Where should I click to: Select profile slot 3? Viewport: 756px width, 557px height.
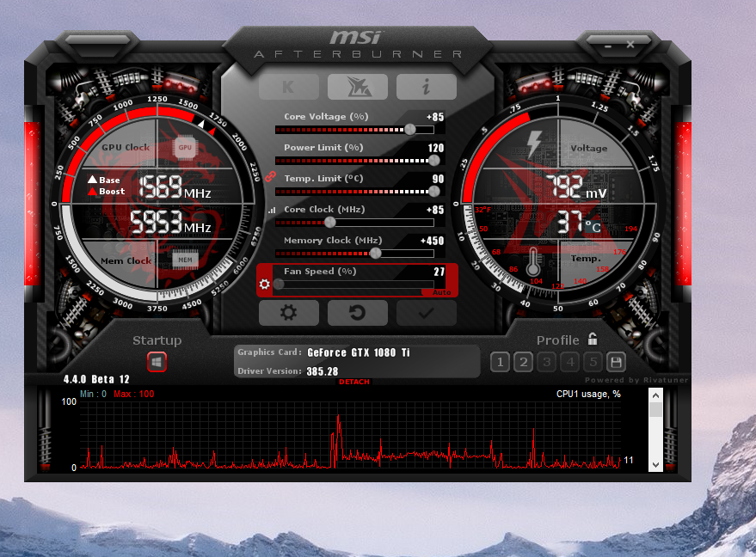(x=547, y=362)
